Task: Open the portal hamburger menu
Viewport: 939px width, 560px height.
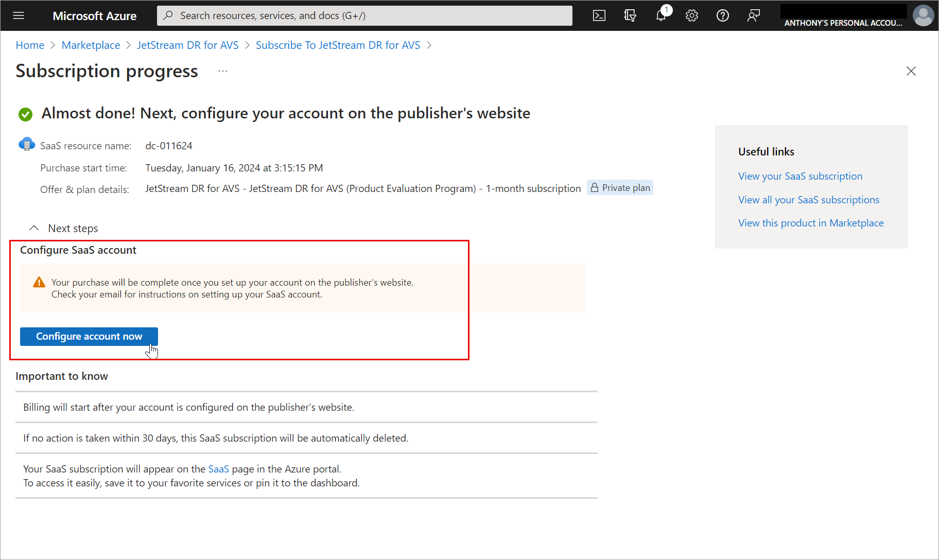Action: [x=19, y=15]
